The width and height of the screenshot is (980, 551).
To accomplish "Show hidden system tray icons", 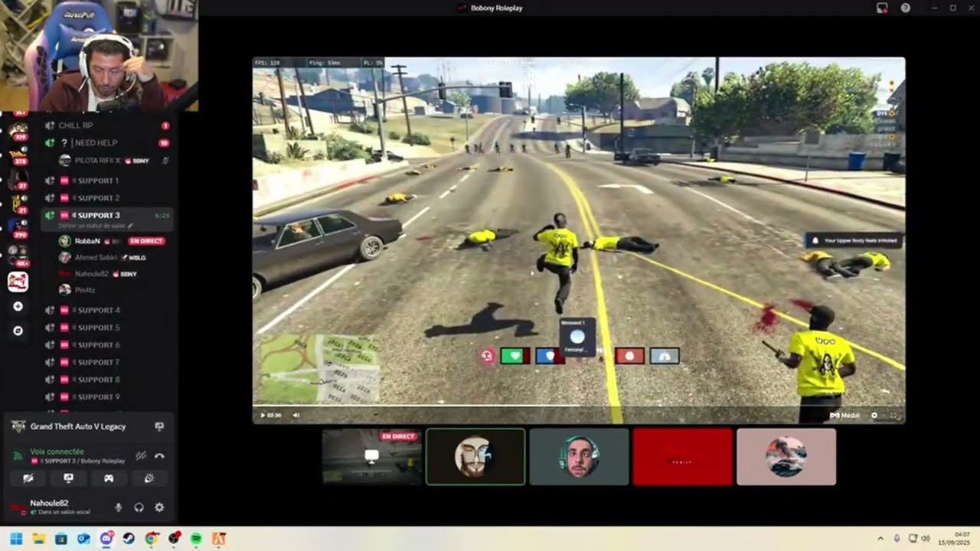I will pos(880,539).
